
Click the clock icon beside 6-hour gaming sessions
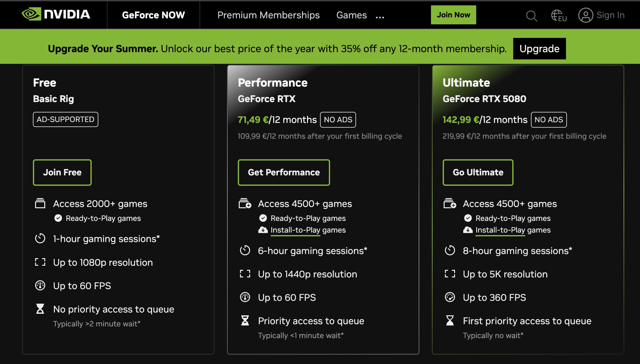click(245, 250)
